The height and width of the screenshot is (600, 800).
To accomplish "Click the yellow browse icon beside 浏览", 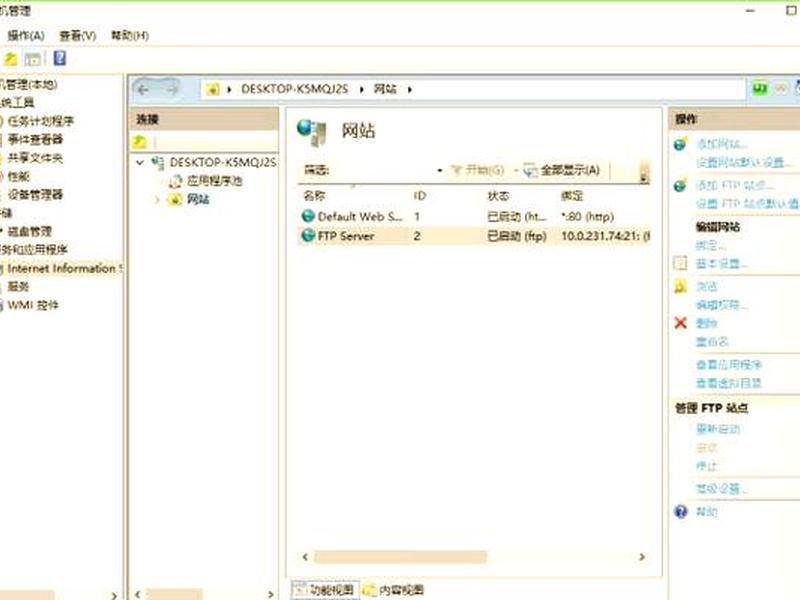I will click(x=680, y=286).
